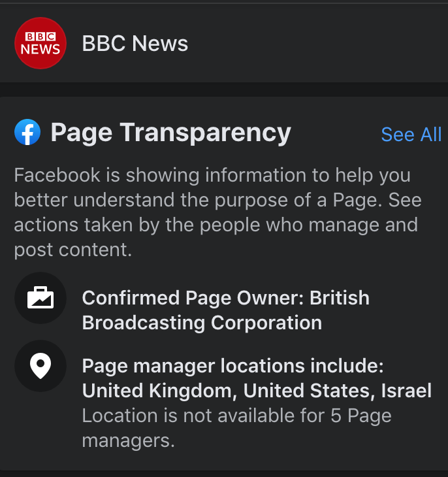Click the 'post content.' line of description
Image resolution: width=448 pixels, height=477 pixels.
coord(73,250)
